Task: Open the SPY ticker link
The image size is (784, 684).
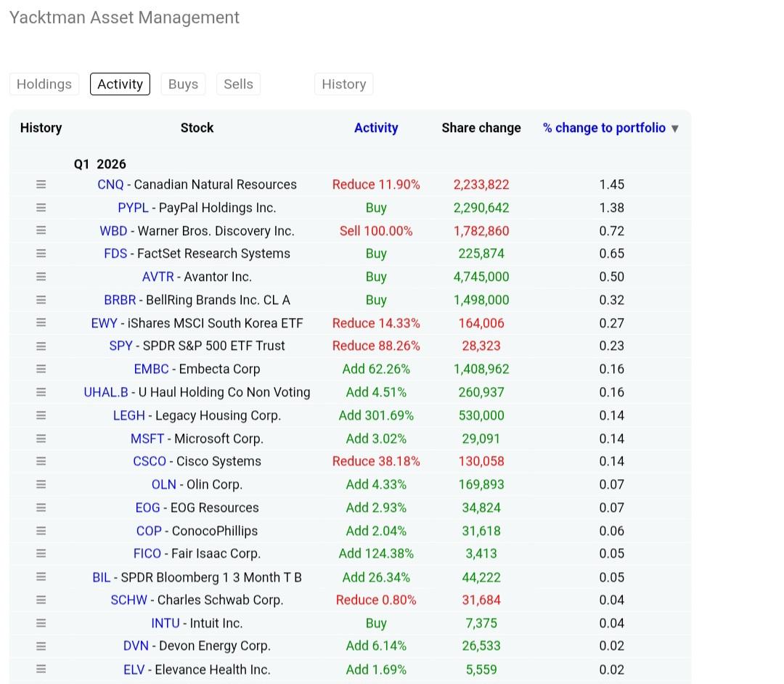Action: pos(121,346)
